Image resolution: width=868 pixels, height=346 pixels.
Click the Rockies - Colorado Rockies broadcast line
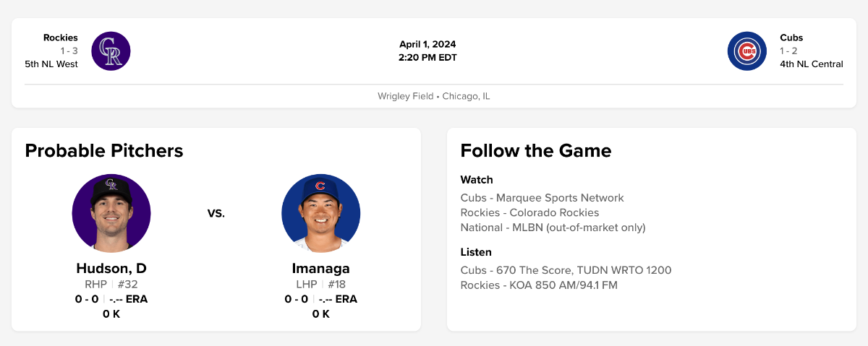[x=529, y=212]
